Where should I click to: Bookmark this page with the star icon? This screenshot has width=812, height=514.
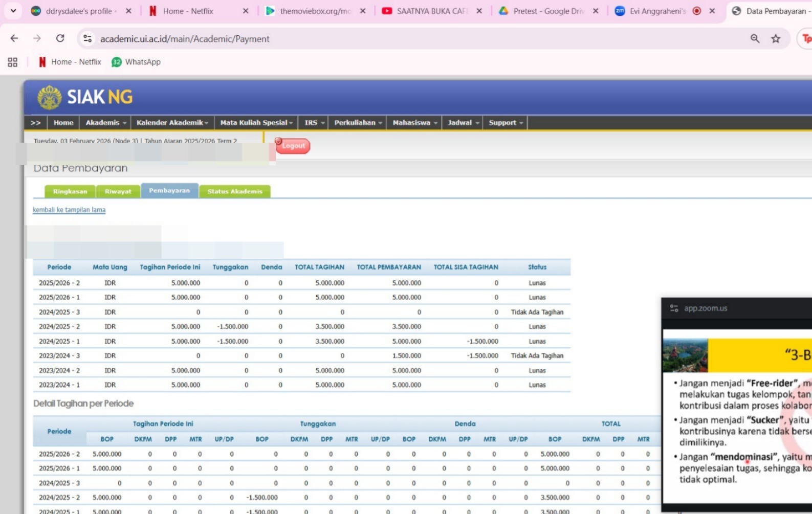point(776,38)
